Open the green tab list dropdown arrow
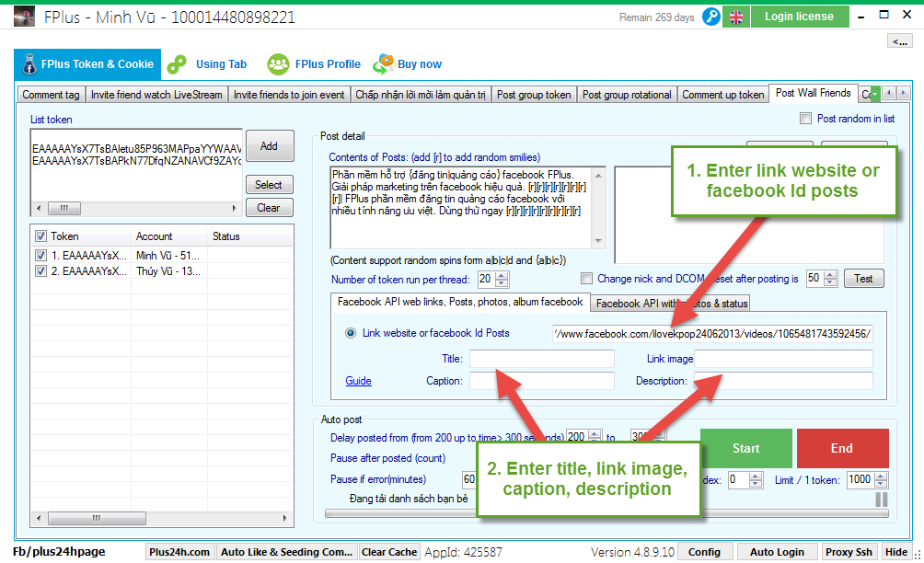 coord(875,94)
